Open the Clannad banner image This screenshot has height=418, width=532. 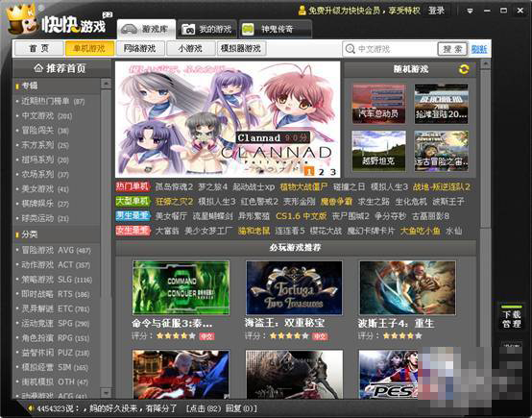click(x=228, y=119)
